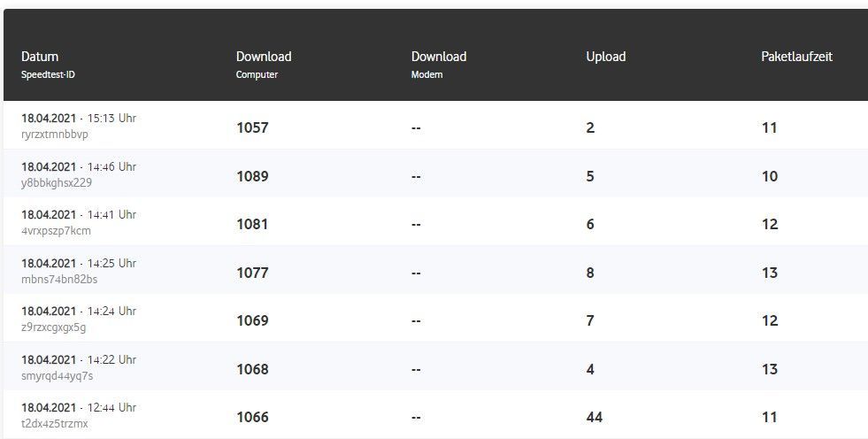Click download value 1077
This screenshot has width=868, height=439.
(x=252, y=273)
